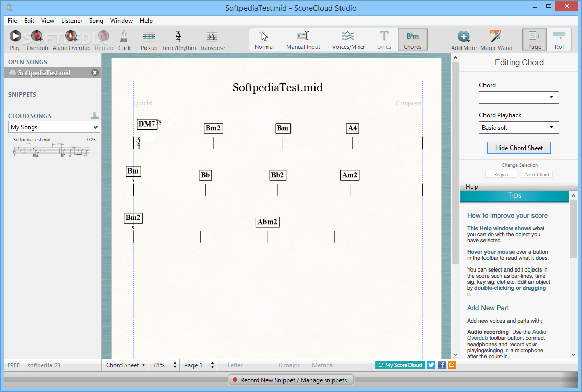Adjust the 78% zoom stepper

point(175,365)
